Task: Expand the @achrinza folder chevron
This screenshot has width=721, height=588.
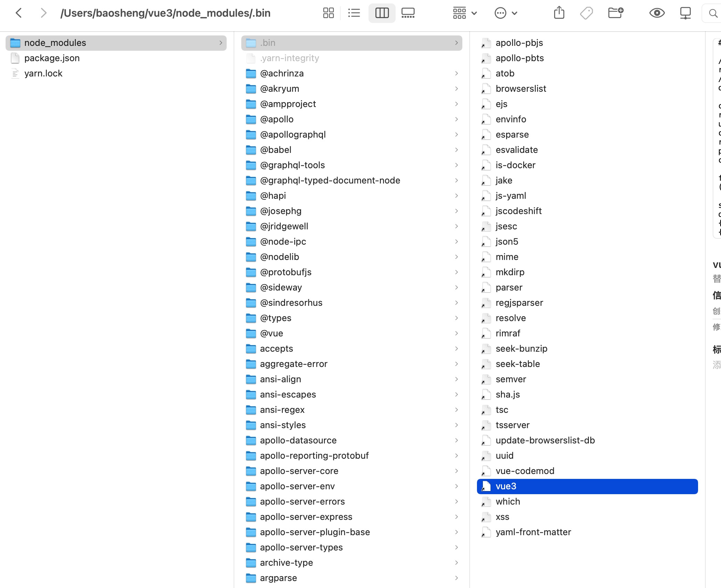Action: point(456,73)
